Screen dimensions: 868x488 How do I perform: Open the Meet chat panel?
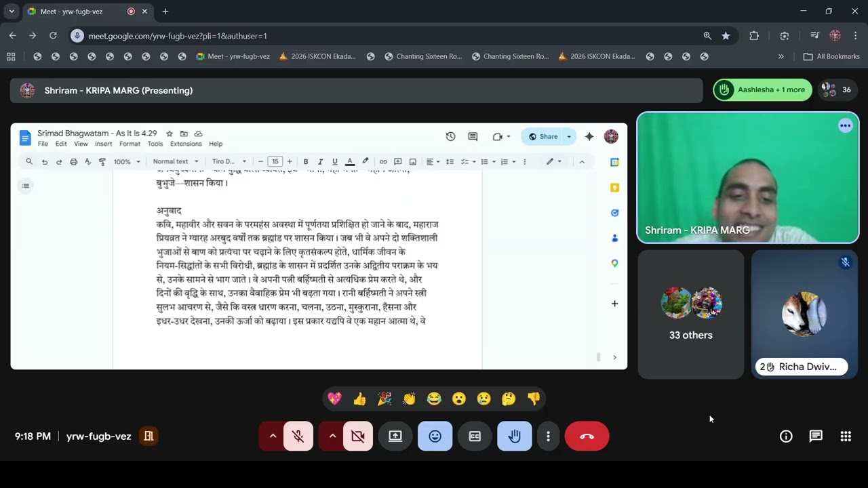point(816,436)
